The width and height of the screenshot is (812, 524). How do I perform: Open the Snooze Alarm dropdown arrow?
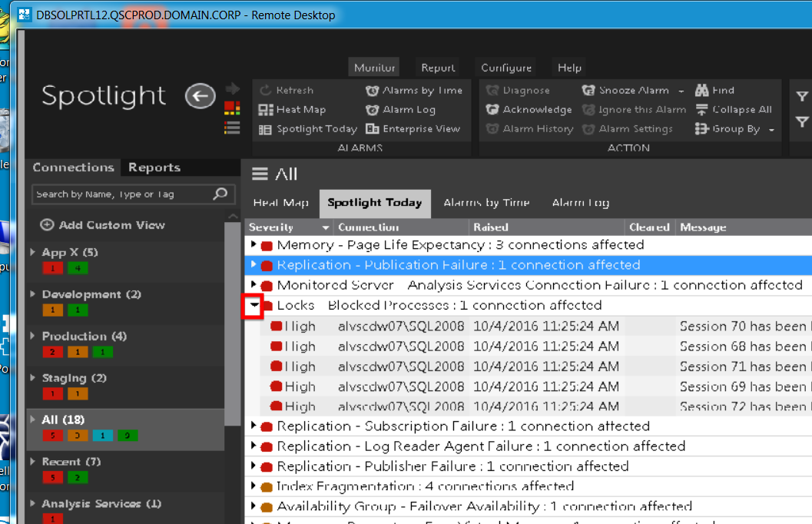pos(681,91)
